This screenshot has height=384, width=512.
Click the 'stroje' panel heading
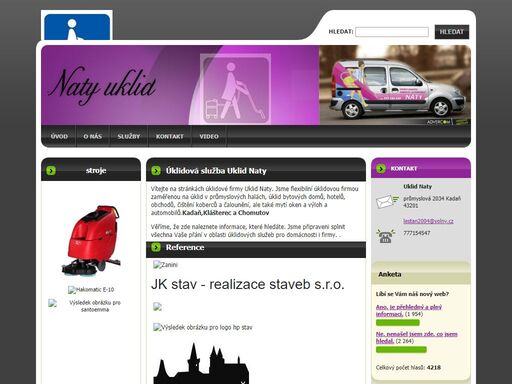point(96,170)
